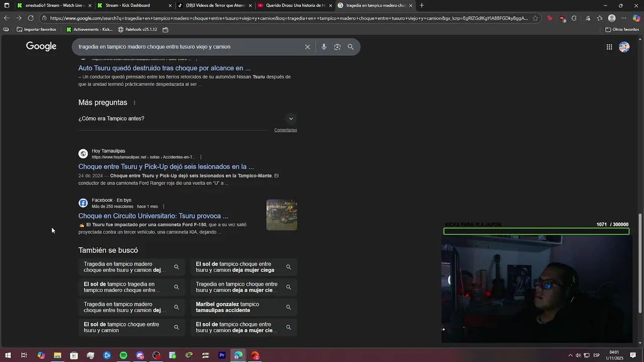Open the Otros favoritos folder
The image size is (644, 362).
pyautogui.click(x=622, y=30)
